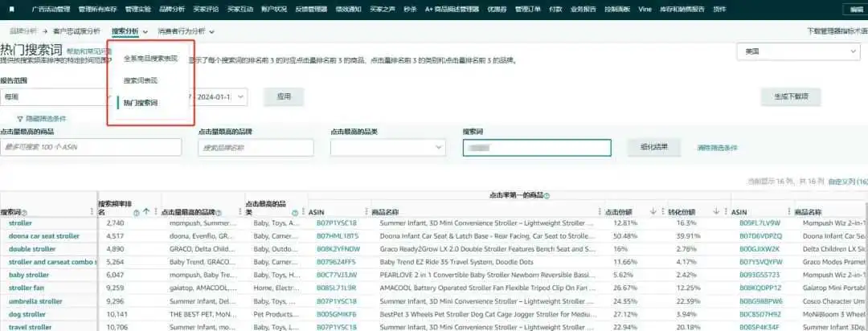Click the filter funnel icon beside 隐藏筛选条件
868x331 pixels.
point(20,118)
